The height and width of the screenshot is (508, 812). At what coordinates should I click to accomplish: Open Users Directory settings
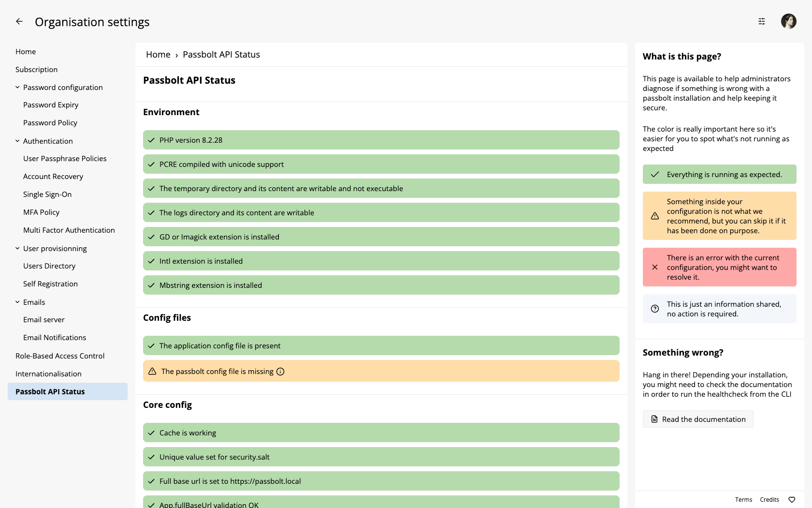pyautogui.click(x=49, y=266)
